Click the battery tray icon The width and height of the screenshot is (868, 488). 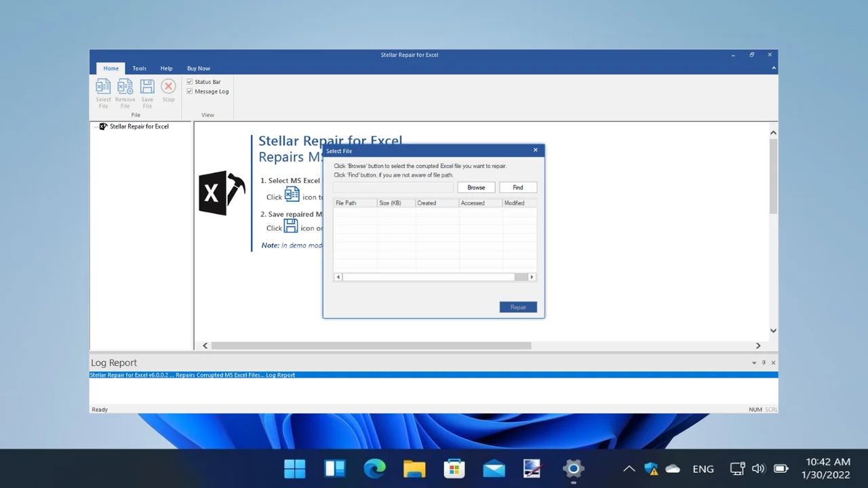pos(781,468)
